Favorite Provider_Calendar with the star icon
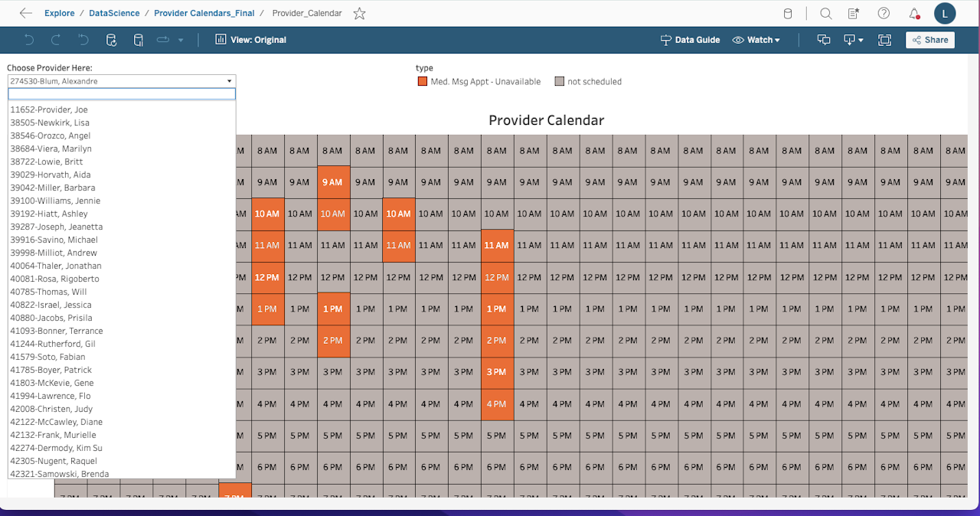This screenshot has width=980, height=516. point(359,13)
